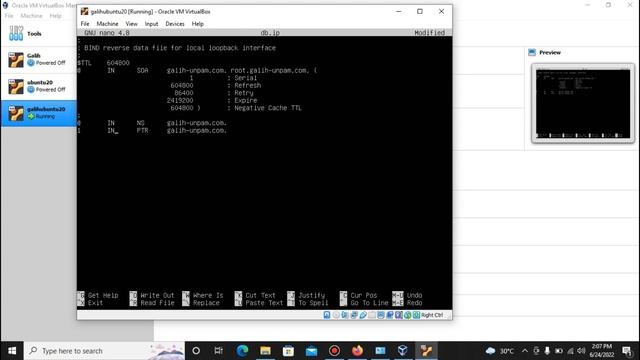
Task: Click the recording icon in VM status bar
Action: click(390, 315)
